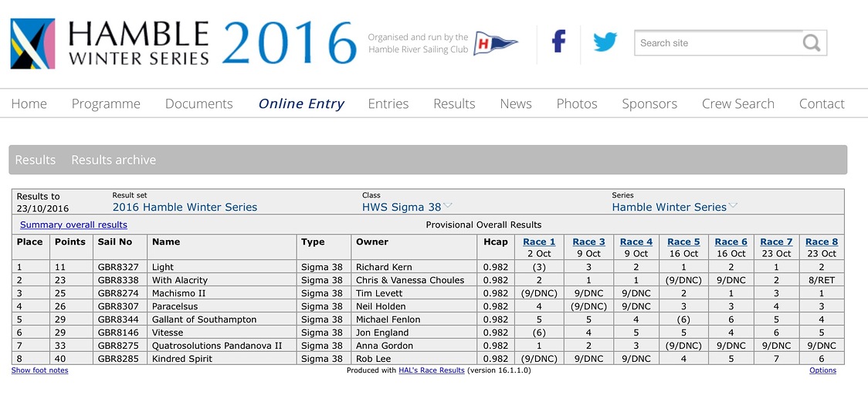Click sail number GBR8344
The height and width of the screenshot is (419, 868).
click(118, 319)
